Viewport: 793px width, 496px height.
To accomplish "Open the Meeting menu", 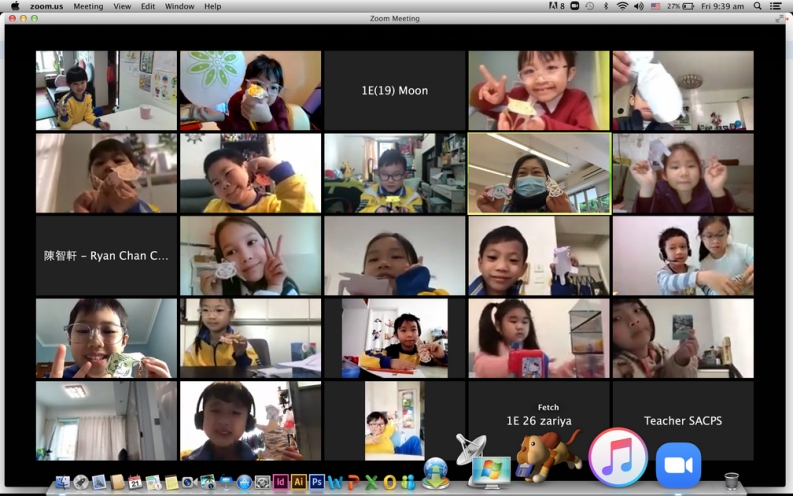I will 88,6.
